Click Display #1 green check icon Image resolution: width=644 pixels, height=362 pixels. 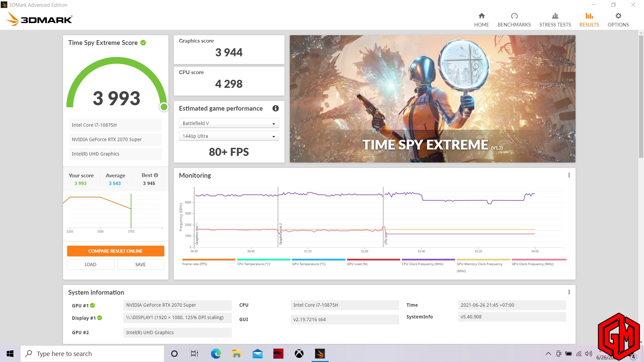pos(100,318)
